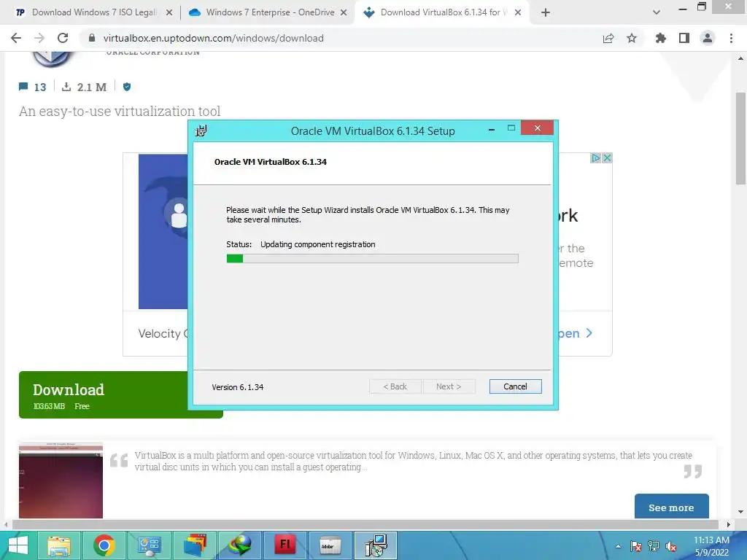Screen dimensions: 747x560
Task: Click the disabled Next button in setup
Action: (449, 386)
